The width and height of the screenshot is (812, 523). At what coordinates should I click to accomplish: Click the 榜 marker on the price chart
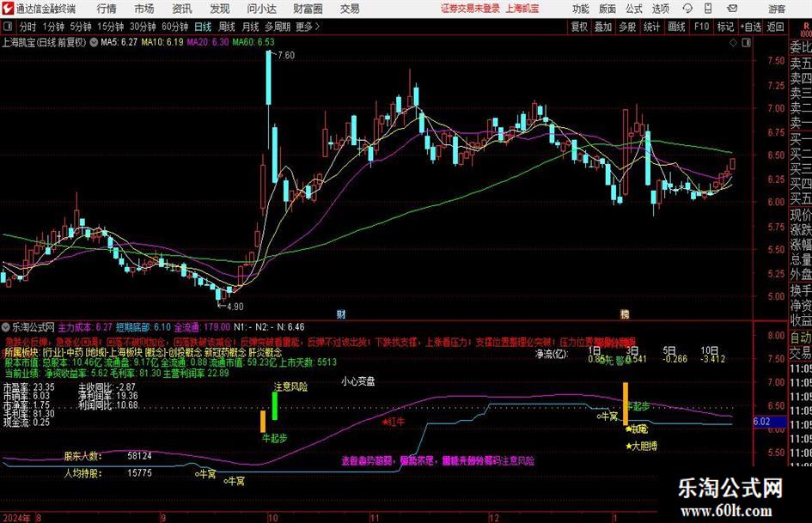625,314
